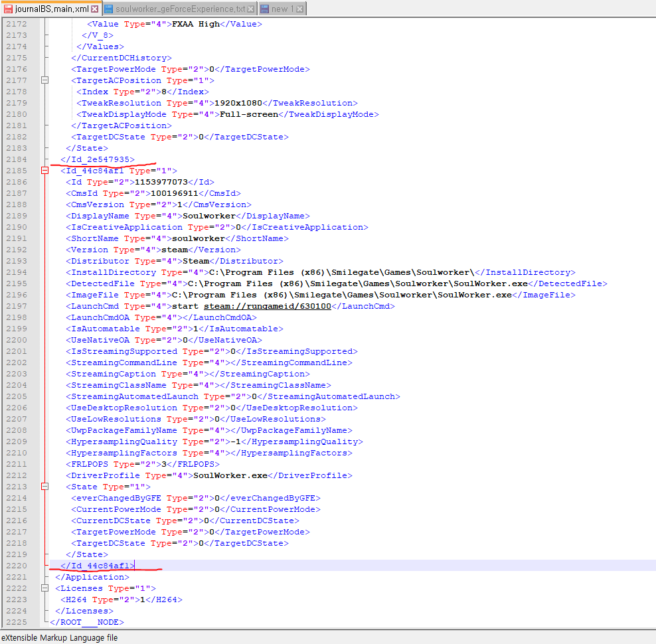Click line number 2184 in the margin
This screenshot has height=644, width=656.
[17, 159]
